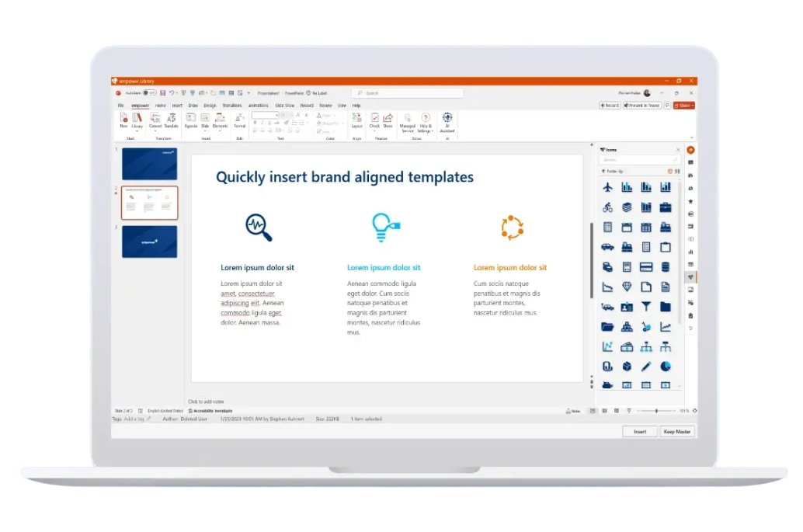Click the Keep Master button
The width and height of the screenshot is (803, 532).
(x=677, y=432)
